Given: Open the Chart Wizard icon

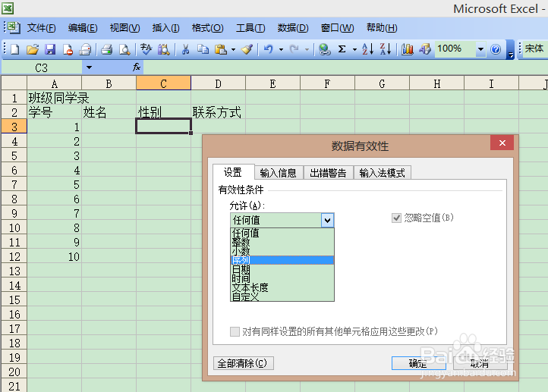Looking at the screenshot, I should [x=407, y=49].
